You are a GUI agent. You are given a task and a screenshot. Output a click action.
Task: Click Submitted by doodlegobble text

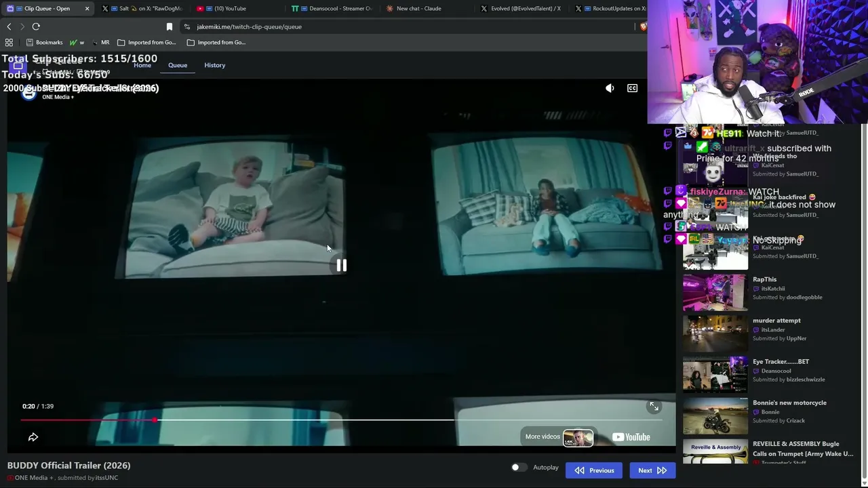[x=787, y=298]
